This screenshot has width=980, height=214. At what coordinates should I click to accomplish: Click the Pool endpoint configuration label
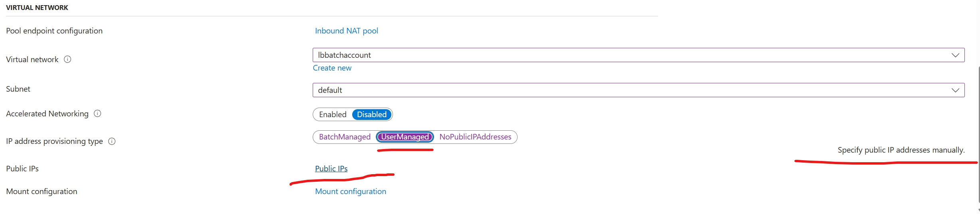(x=54, y=31)
